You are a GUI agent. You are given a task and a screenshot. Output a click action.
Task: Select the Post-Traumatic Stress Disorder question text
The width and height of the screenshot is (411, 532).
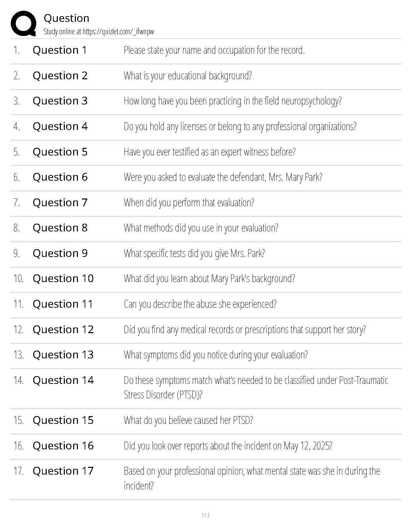tap(256, 387)
